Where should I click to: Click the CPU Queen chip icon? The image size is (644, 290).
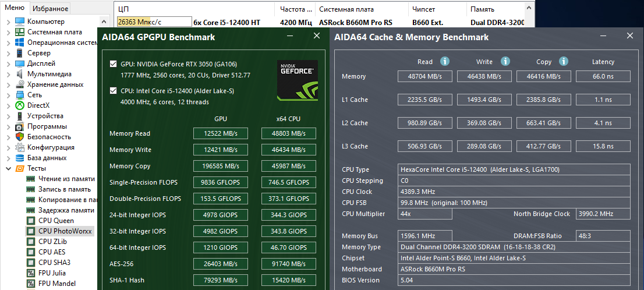[30, 221]
